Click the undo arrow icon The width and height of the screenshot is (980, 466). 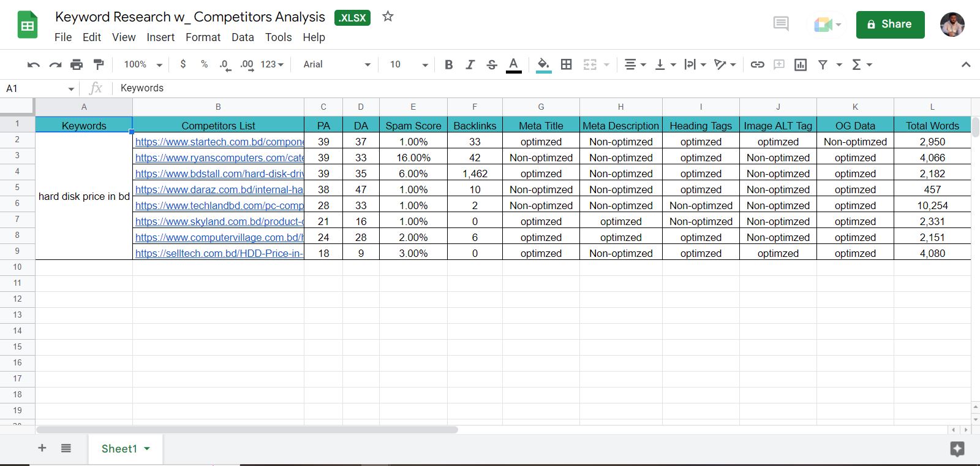tap(34, 64)
